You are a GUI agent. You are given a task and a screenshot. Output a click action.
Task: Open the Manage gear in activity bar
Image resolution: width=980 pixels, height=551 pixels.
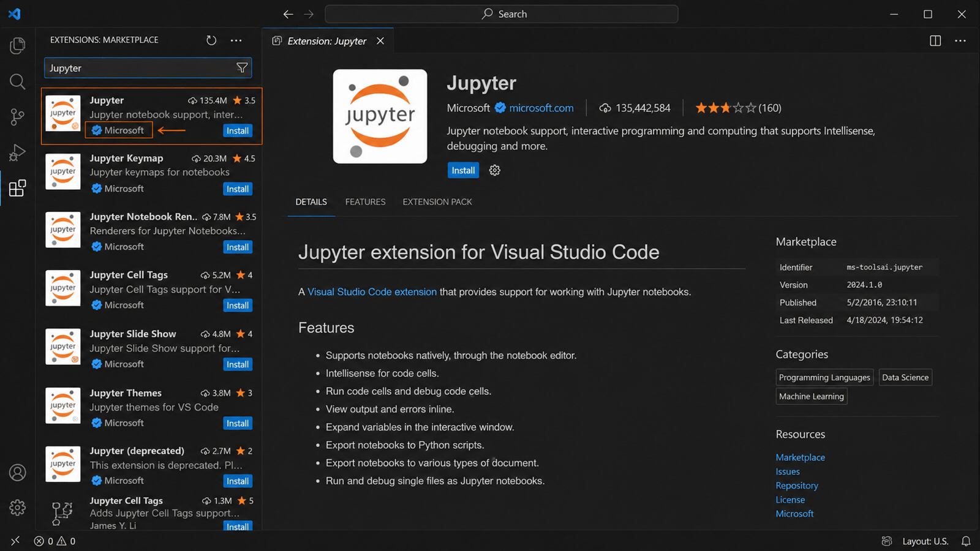click(18, 508)
